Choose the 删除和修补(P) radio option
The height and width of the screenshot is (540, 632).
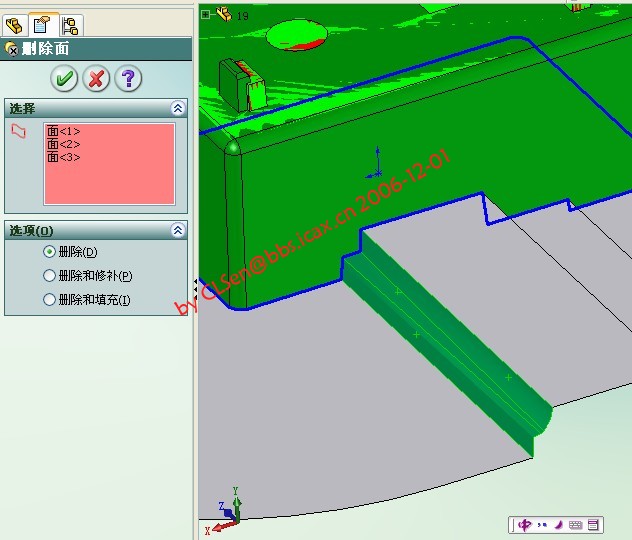tap(49, 276)
